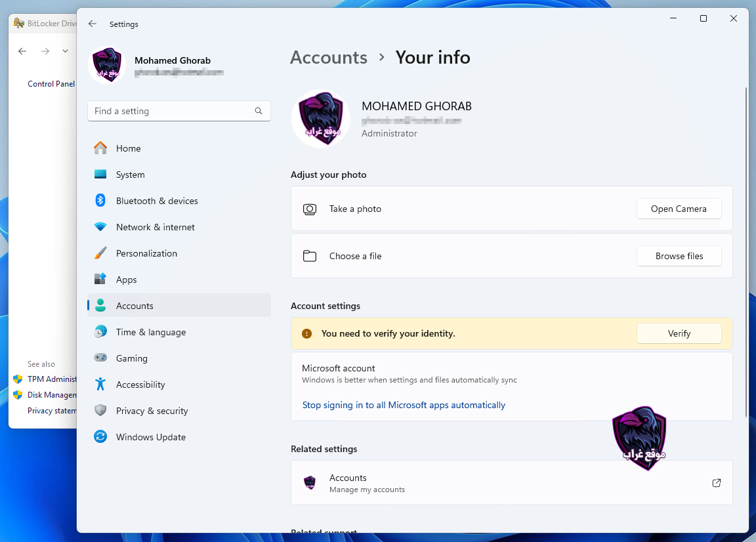
Task: Select Bluetooth & devices in sidebar
Action: 179,200
